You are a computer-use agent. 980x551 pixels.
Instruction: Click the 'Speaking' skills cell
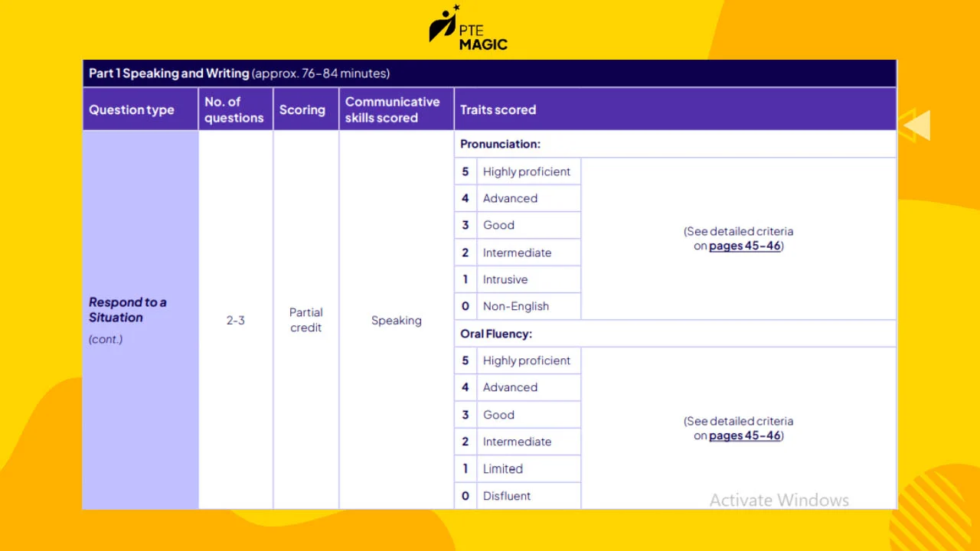point(397,321)
